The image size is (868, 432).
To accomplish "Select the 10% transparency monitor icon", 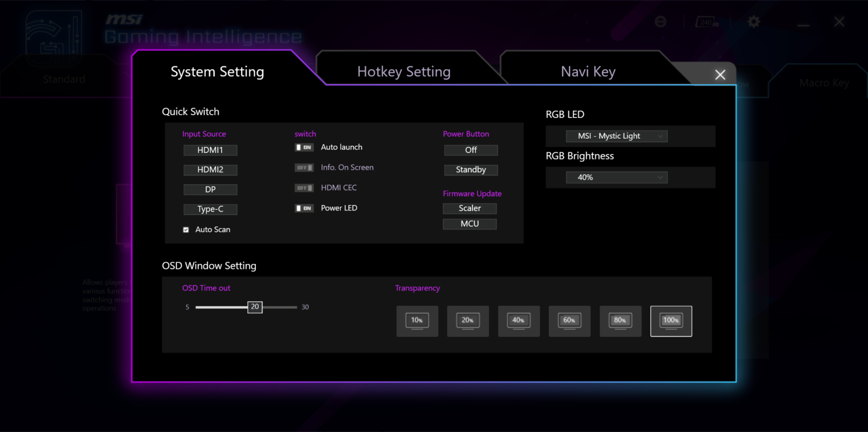I will coord(417,321).
